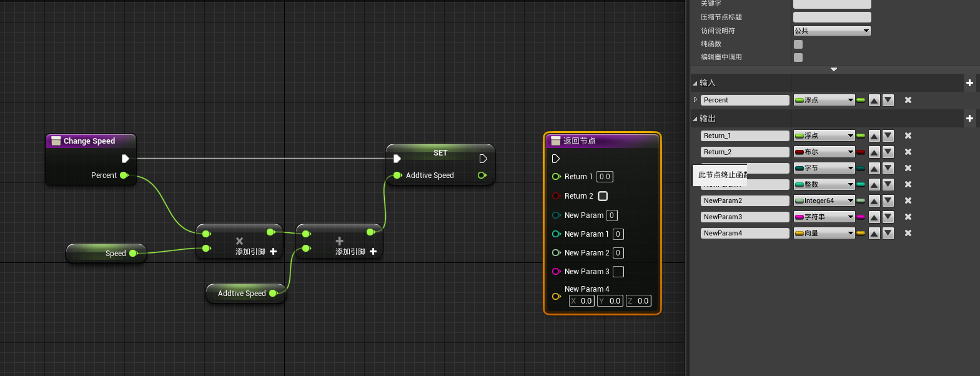Image resolution: width=980 pixels, height=376 pixels.
Task: Delete the Return_2 output parameter
Action: [x=908, y=152]
